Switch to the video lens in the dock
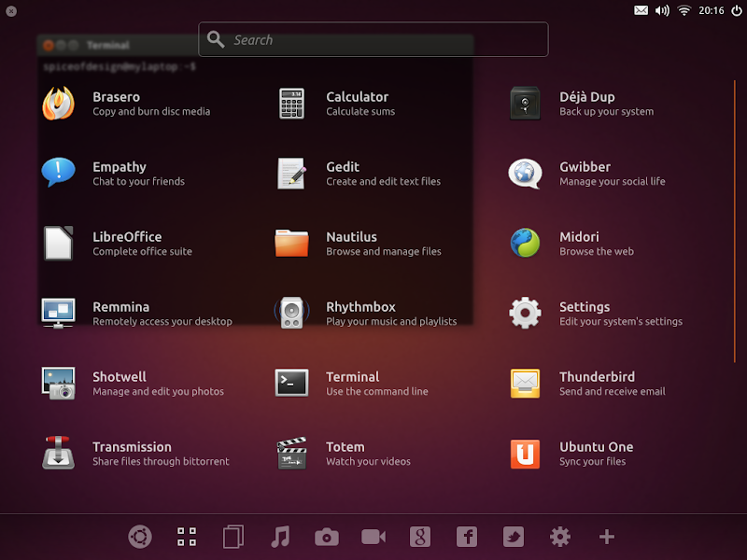This screenshot has height=560, width=747. (373, 537)
